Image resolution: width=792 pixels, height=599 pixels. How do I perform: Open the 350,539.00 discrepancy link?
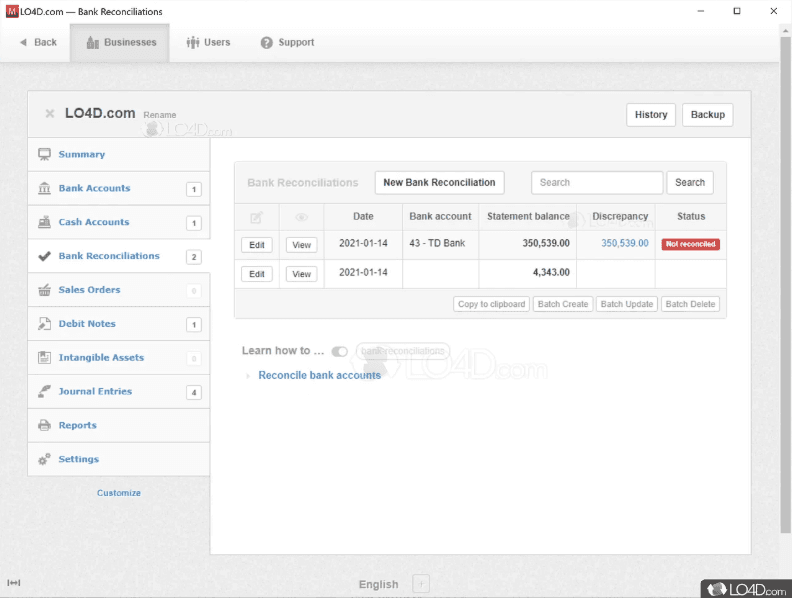(625, 243)
